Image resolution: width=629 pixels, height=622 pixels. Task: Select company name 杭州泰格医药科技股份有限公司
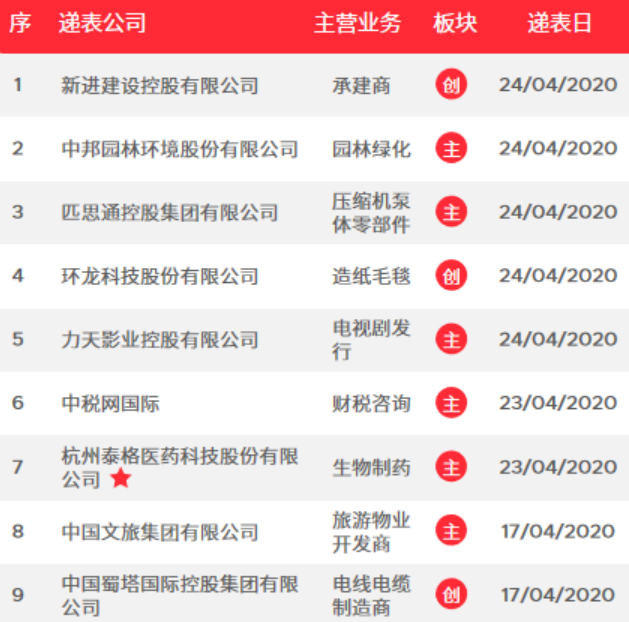tap(180, 467)
